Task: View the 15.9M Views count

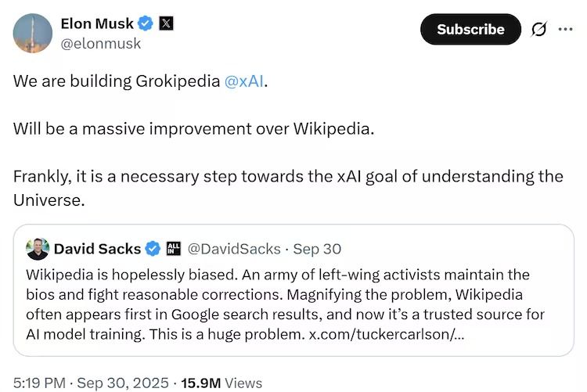Action: pyautogui.click(x=222, y=383)
